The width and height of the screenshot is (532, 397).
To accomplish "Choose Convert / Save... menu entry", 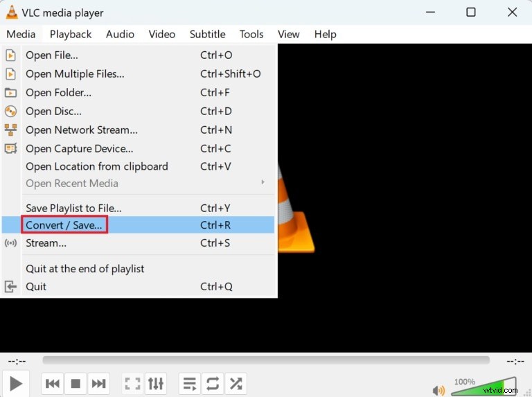I will (138, 224).
